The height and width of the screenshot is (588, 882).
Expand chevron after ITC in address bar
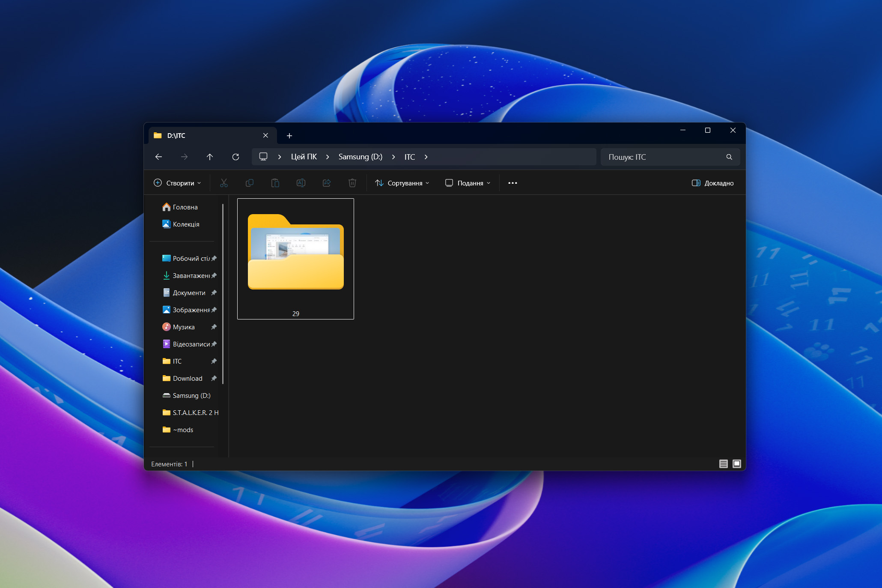pos(426,157)
